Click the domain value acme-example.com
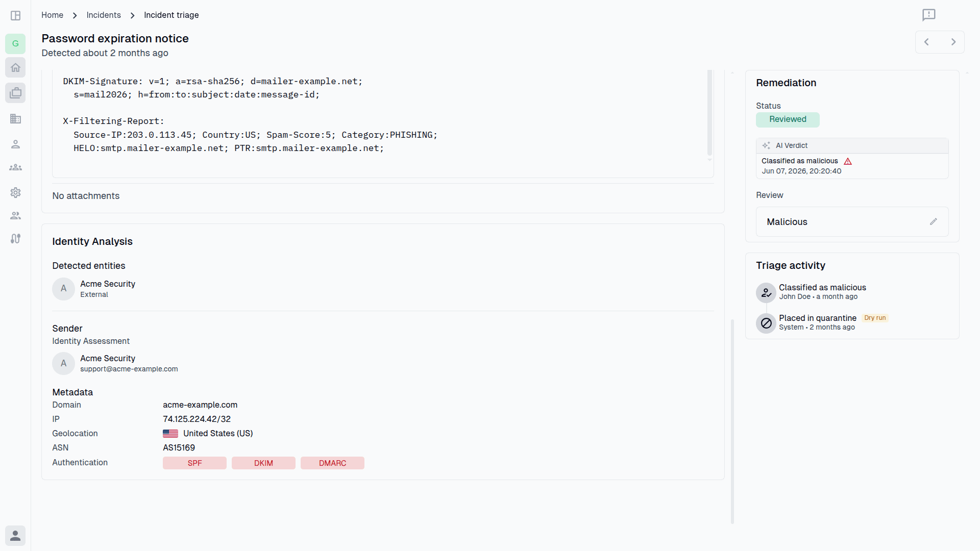 [200, 405]
